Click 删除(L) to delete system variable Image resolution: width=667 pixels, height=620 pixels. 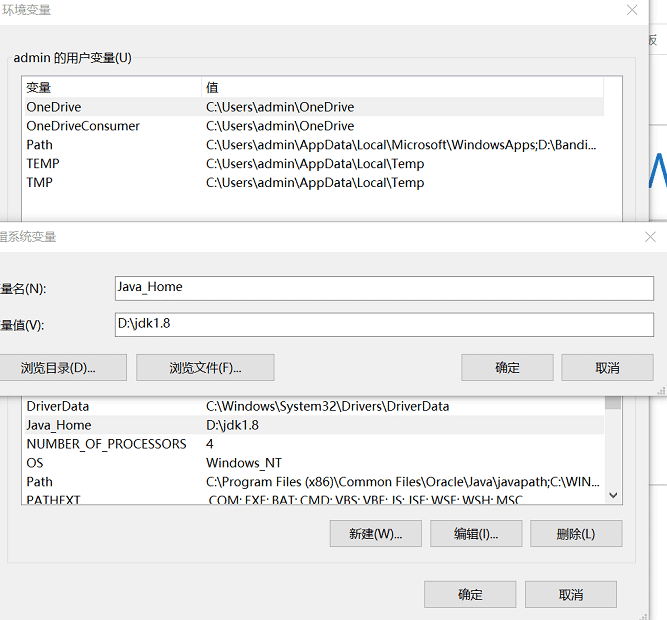(x=576, y=533)
